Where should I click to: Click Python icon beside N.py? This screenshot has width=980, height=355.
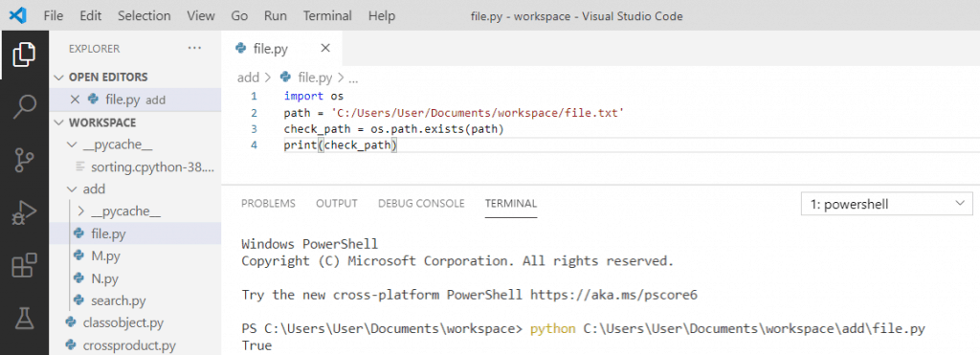(x=78, y=278)
